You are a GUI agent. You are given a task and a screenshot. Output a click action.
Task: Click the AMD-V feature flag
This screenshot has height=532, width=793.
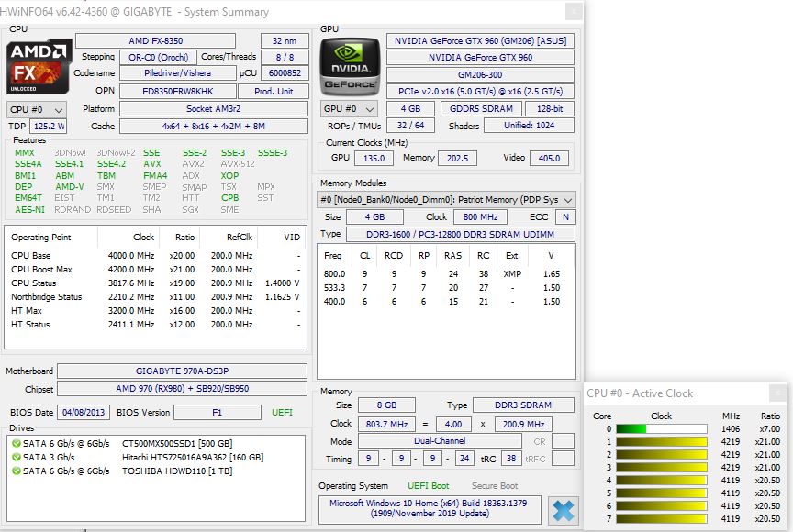(70, 186)
